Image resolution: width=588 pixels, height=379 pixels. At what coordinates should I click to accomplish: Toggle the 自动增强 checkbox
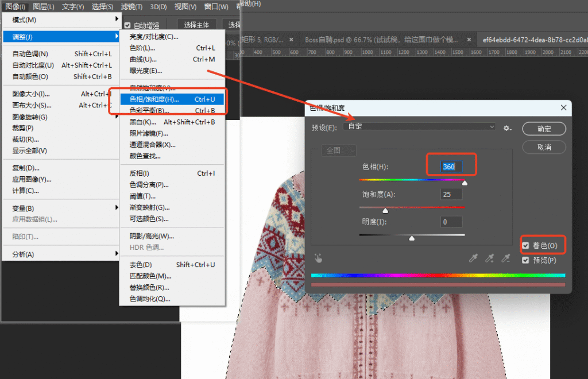(x=127, y=25)
